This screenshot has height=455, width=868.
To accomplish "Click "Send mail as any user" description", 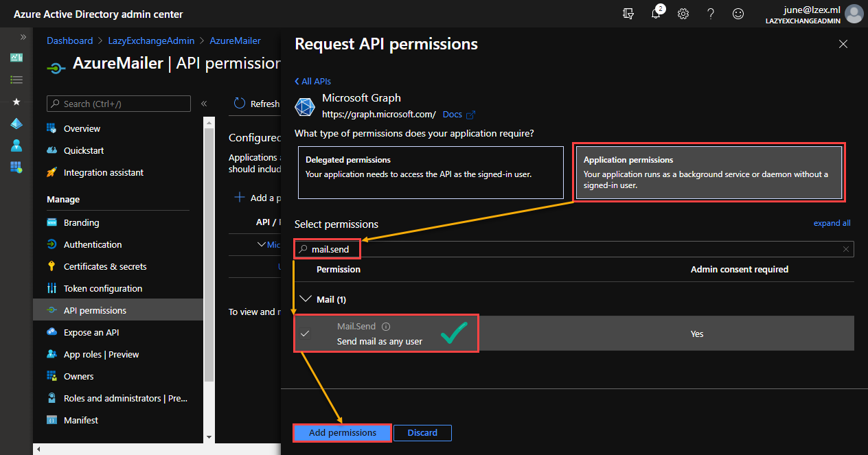I will click(380, 341).
